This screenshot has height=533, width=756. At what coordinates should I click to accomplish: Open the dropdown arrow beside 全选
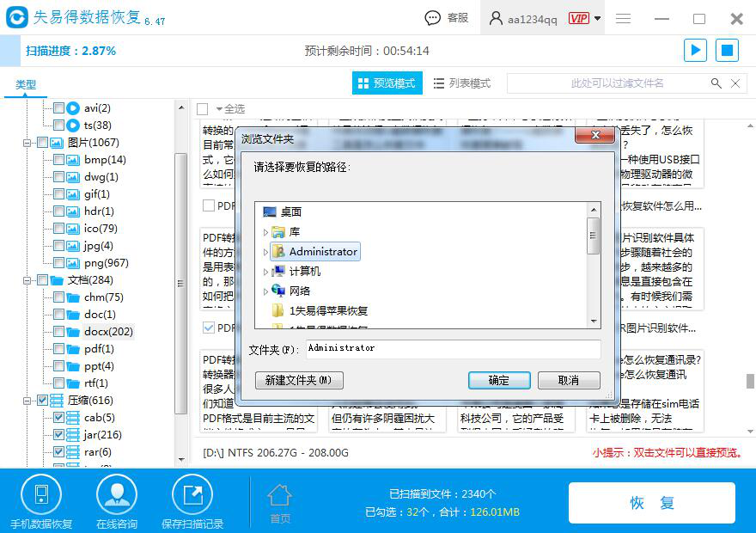coord(219,109)
